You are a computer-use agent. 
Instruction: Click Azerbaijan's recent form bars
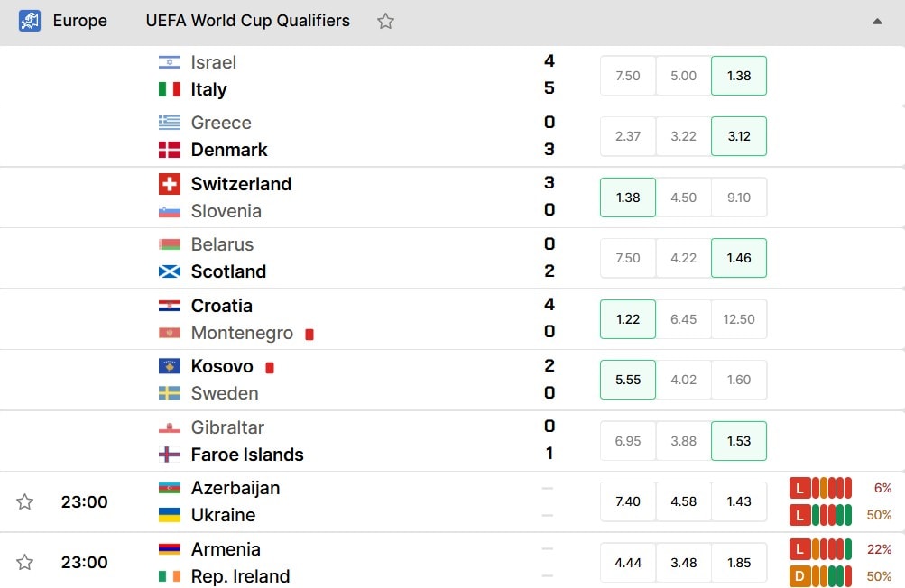click(x=820, y=488)
